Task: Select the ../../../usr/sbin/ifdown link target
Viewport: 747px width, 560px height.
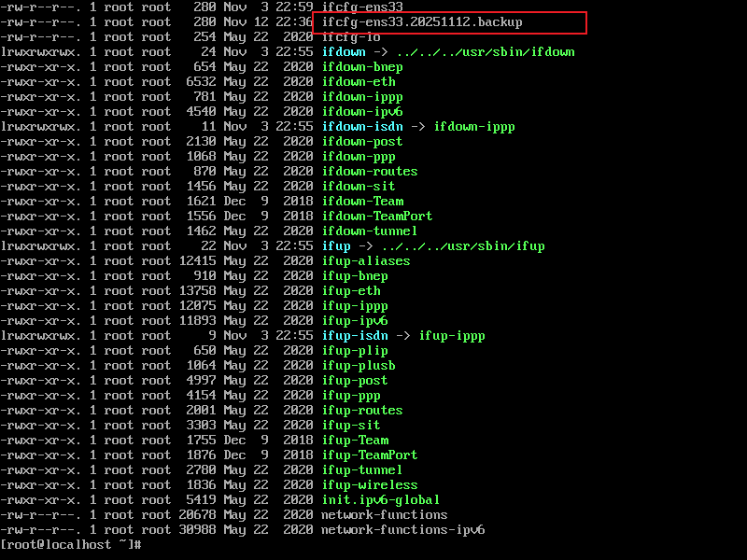Action: [486, 52]
